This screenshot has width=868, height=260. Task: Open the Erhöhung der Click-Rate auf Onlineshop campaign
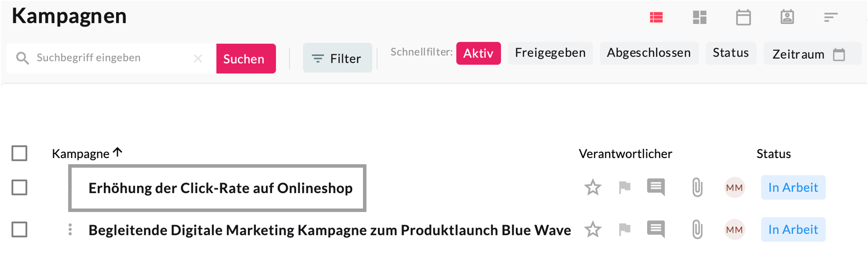220,188
